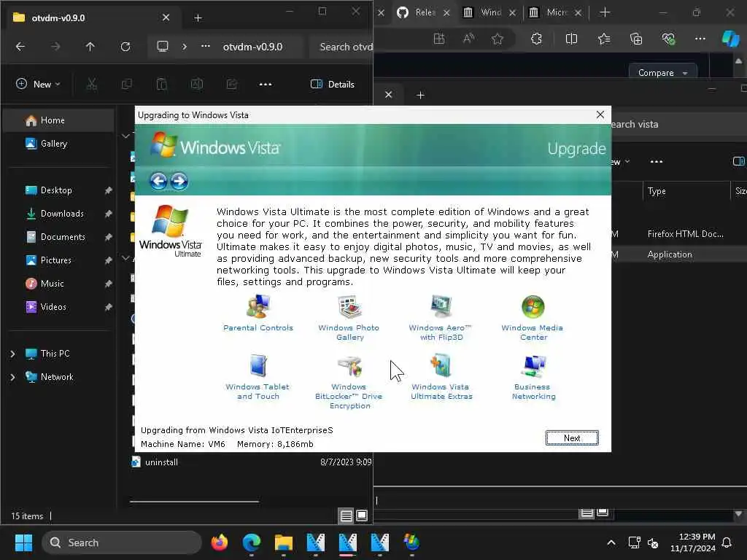Go up one folder level in Explorer

click(x=90, y=47)
